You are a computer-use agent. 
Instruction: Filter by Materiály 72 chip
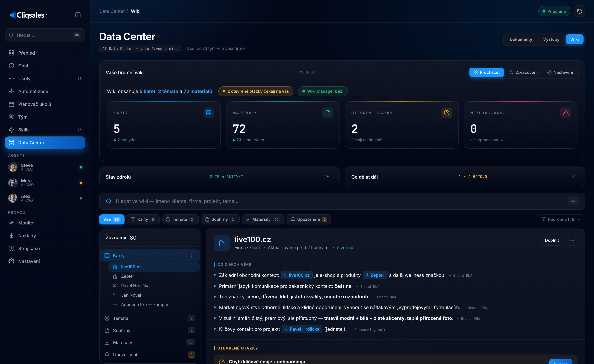tap(263, 219)
